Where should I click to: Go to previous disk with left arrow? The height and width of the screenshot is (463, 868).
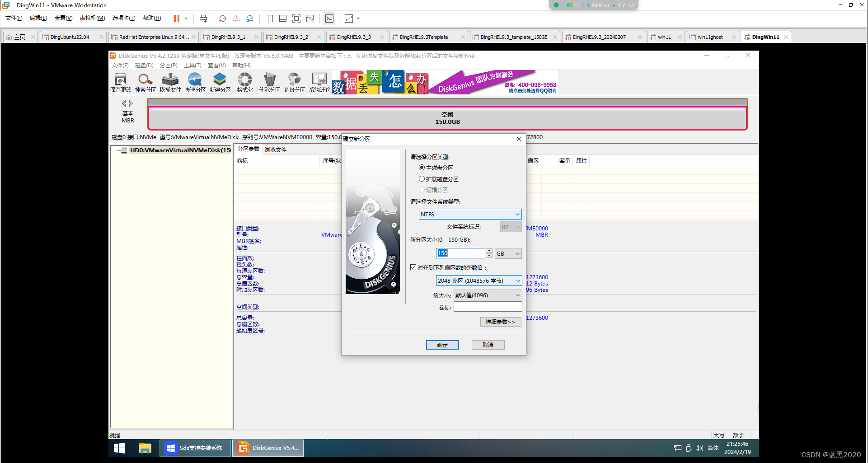pyautogui.click(x=124, y=103)
